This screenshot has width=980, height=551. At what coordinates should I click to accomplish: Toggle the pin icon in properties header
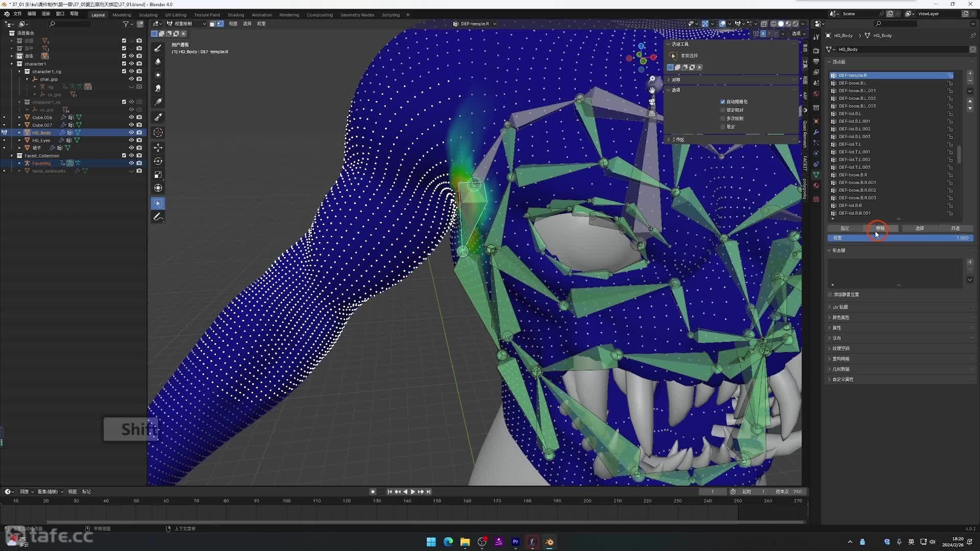point(973,36)
